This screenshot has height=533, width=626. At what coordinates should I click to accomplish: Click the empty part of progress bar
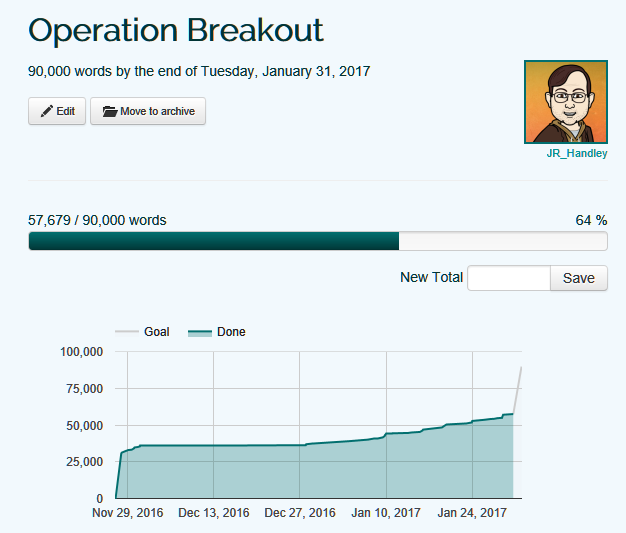coord(502,241)
